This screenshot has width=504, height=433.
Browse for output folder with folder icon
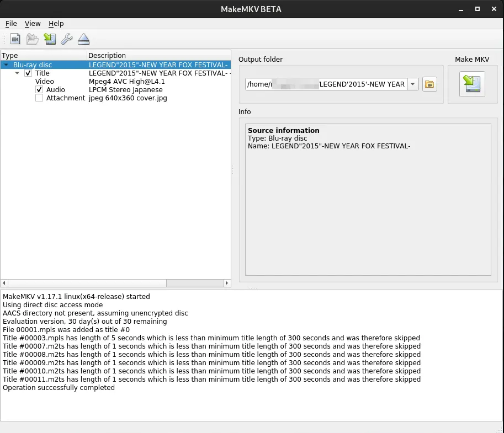pos(429,84)
